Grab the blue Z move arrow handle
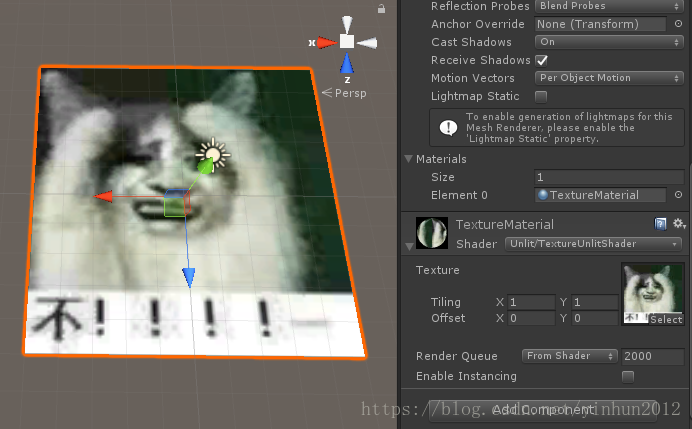Screen dimensions: 692x429 pyautogui.click(x=189, y=278)
